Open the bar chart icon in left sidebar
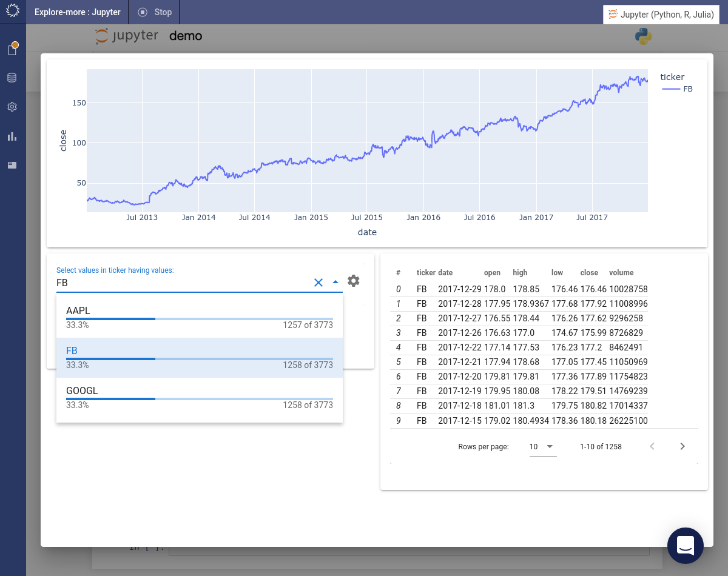 click(x=12, y=136)
